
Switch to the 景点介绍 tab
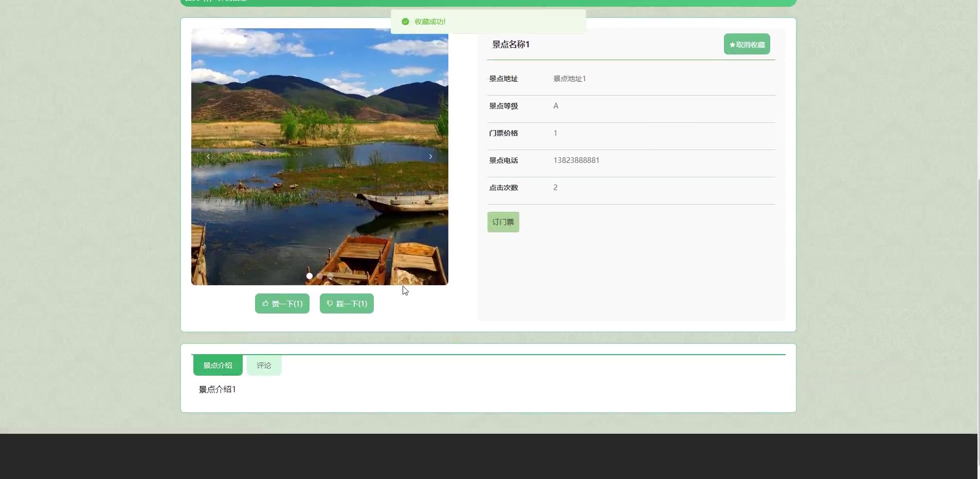218,365
